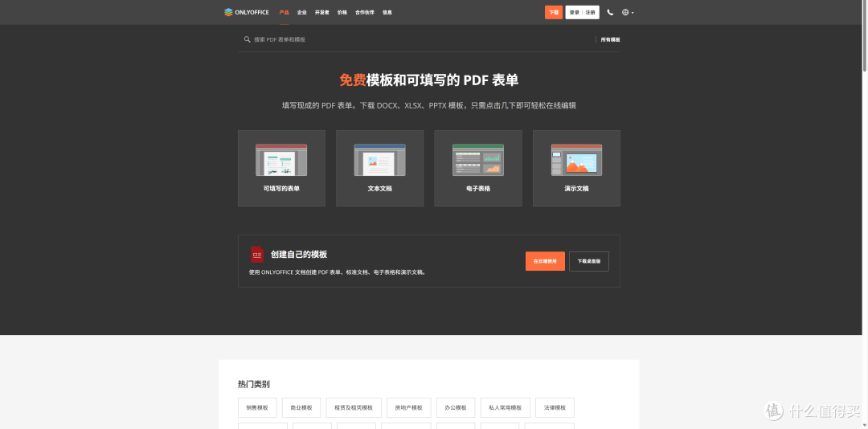Click the 热门类别 heading
This screenshot has height=429, width=868.
click(x=253, y=384)
